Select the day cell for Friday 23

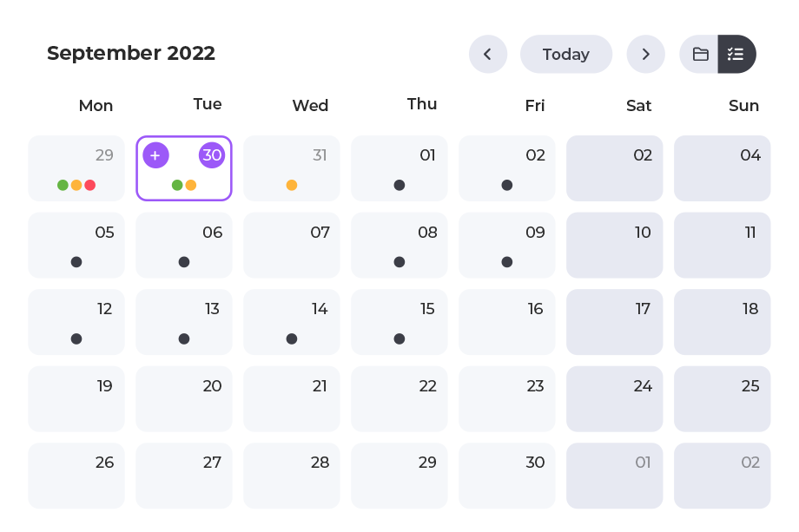[507, 398]
